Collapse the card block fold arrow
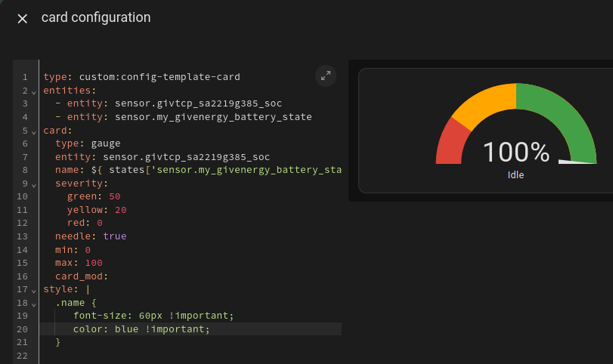This screenshot has width=613, height=364. click(33, 132)
